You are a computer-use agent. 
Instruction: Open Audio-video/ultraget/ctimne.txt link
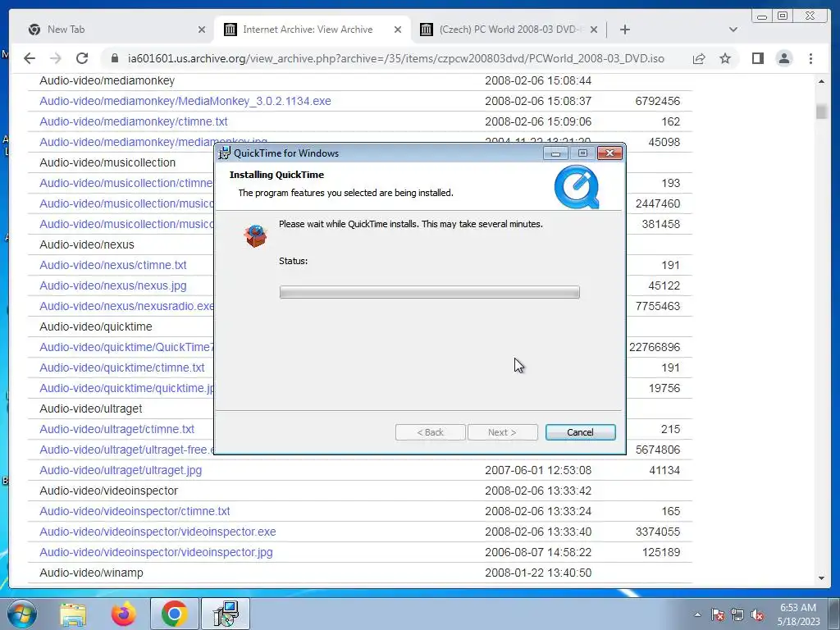(x=116, y=429)
